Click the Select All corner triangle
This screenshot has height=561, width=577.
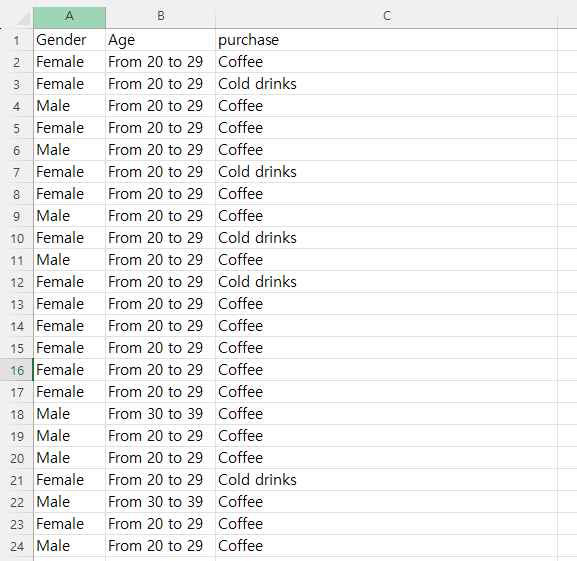(x=23, y=18)
